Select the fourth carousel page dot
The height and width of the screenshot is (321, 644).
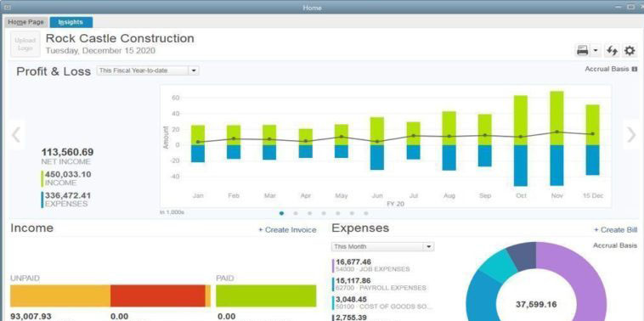pos(324,213)
